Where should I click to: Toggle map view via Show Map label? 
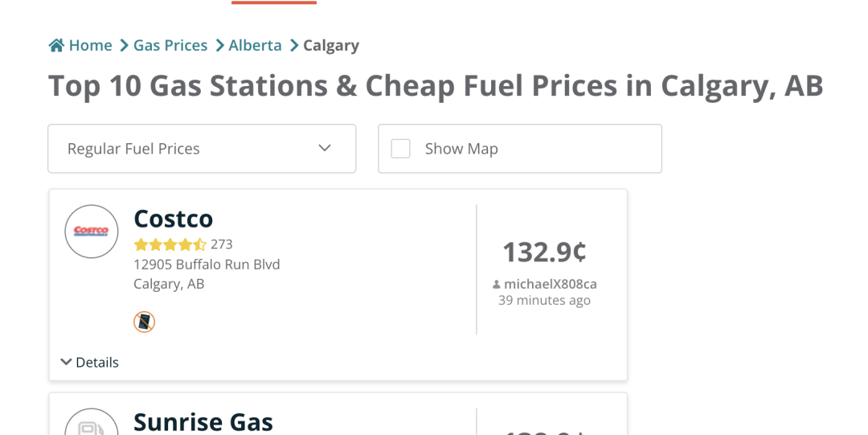tap(461, 149)
